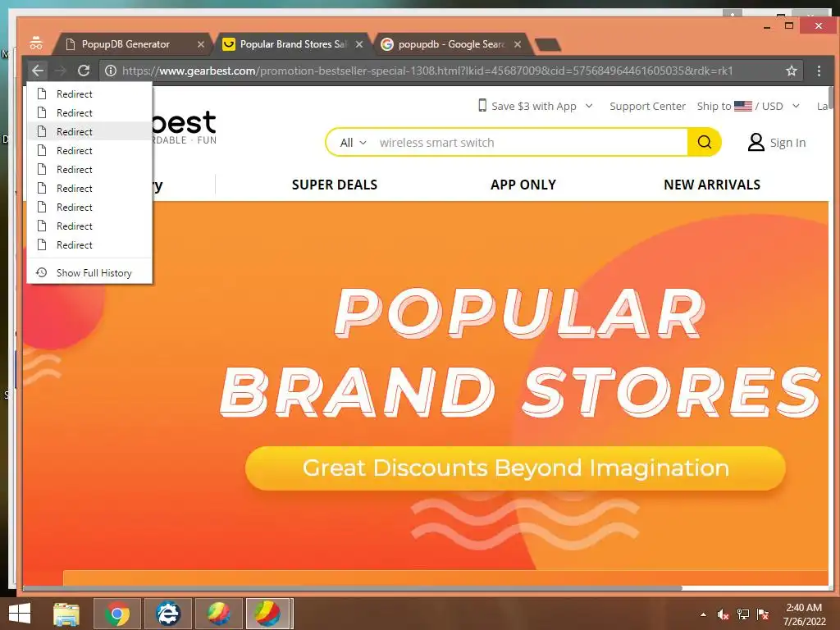Click the Chrome icon in the taskbar
This screenshot has width=840, height=630.
[116, 614]
